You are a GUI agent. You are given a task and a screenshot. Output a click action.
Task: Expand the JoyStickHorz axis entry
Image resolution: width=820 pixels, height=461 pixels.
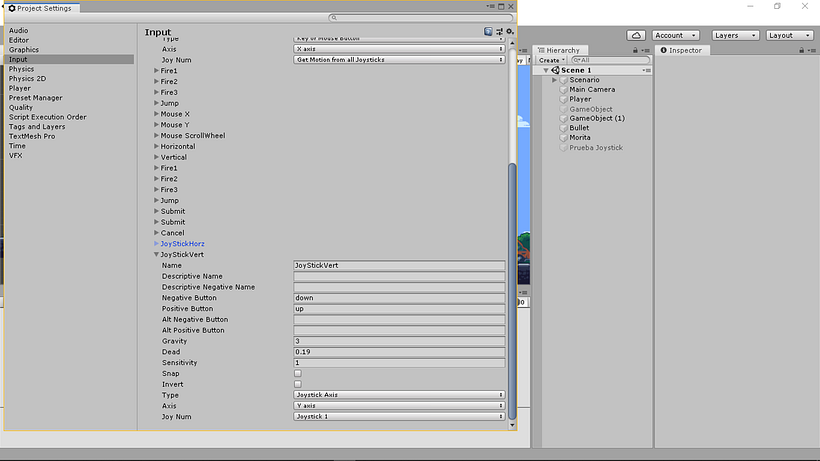click(x=156, y=244)
